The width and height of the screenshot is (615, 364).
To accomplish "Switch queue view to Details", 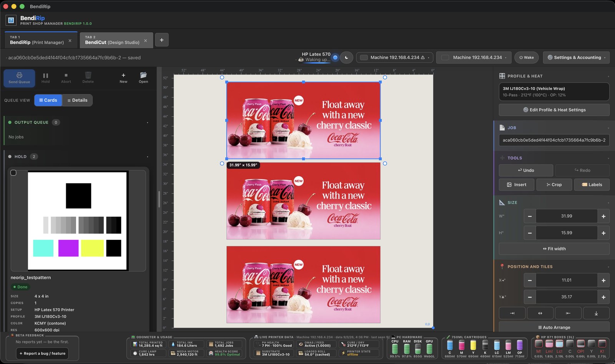I will (x=77, y=100).
